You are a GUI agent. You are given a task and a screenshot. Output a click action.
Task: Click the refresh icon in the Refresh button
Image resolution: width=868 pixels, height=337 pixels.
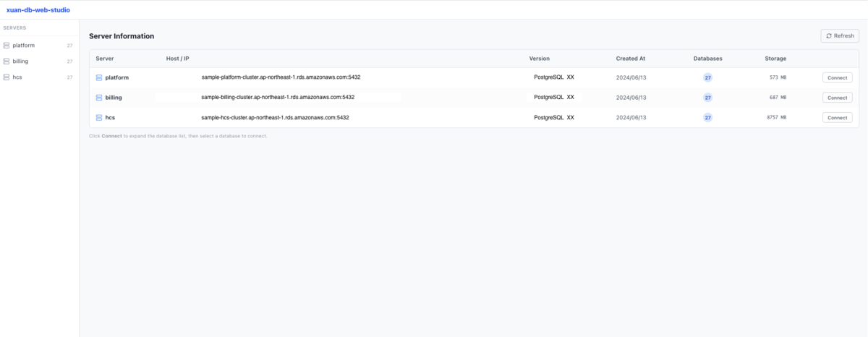[829, 35]
